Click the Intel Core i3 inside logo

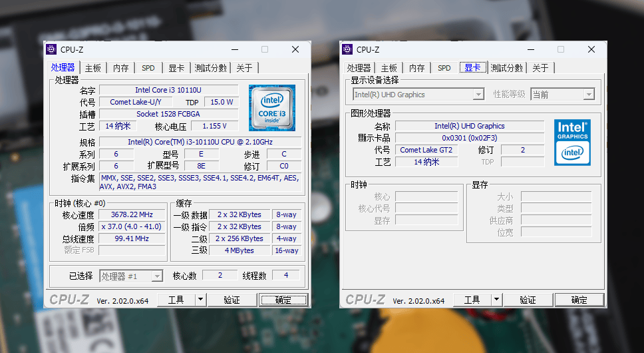[x=272, y=108]
